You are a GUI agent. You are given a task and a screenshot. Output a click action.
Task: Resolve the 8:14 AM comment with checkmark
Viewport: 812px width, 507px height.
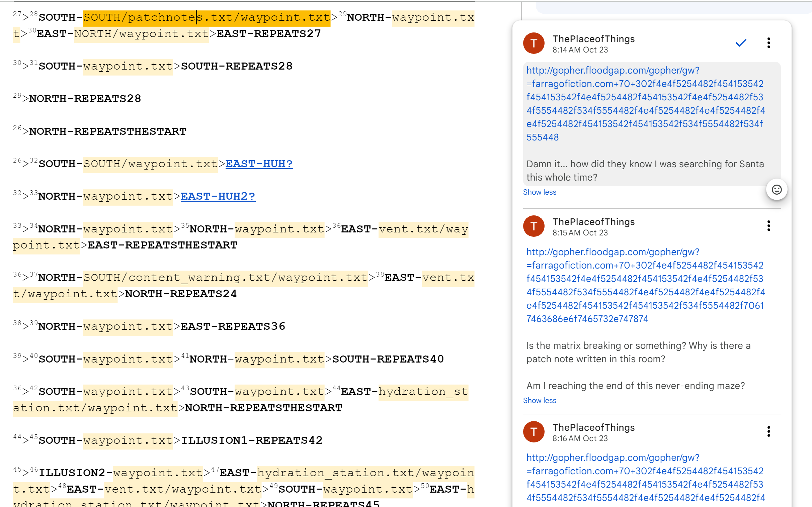tap(740, 43)
